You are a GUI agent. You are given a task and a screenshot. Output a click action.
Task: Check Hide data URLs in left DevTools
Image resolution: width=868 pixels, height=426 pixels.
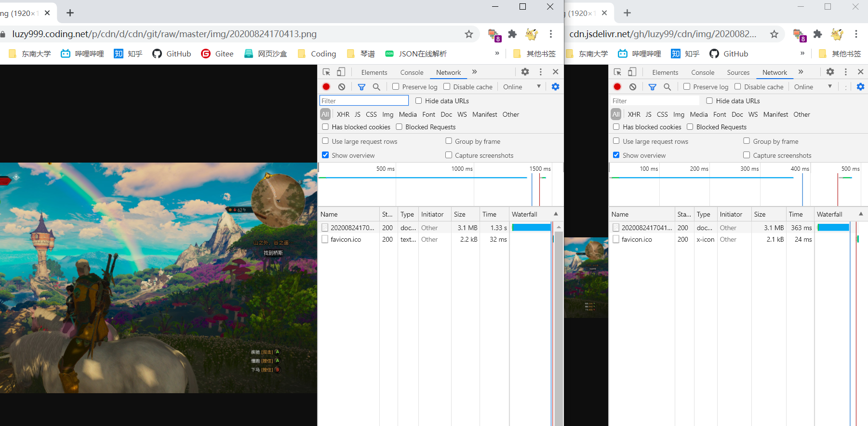tap(418, 100)
